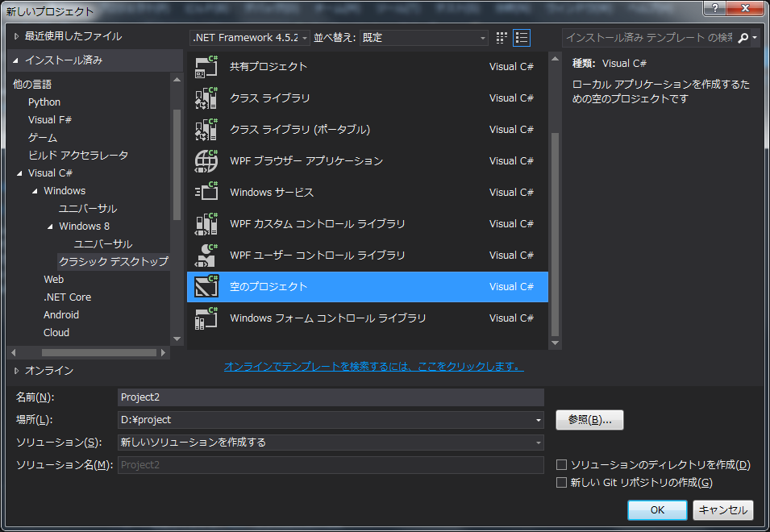This screenshot has height=532, width=770.
Task: Click the 参照(B) button
Action: [x=589, y=420]
